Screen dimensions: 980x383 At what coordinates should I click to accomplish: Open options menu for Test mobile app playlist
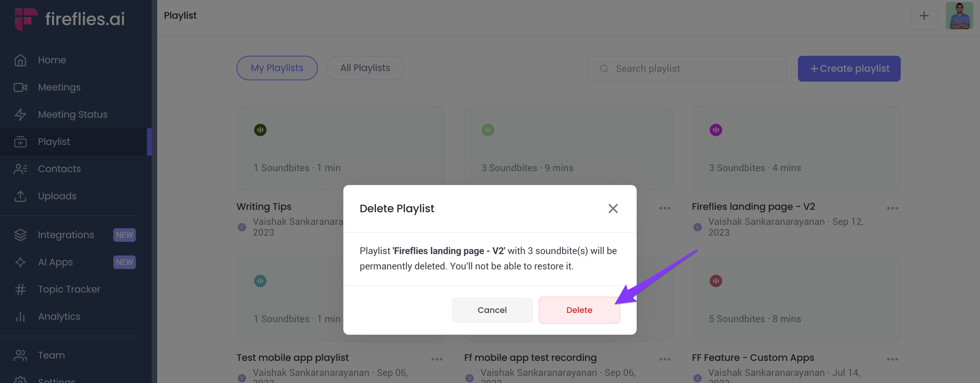tap(437, 360)
